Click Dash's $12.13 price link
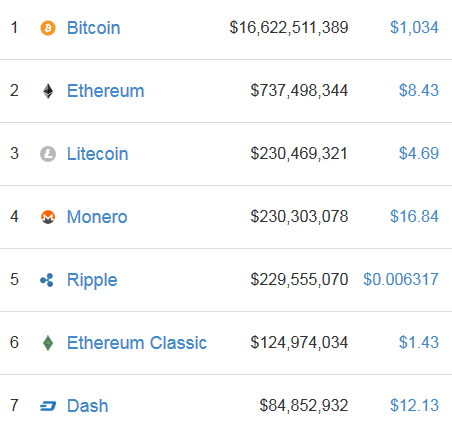Screen dimensions: 452x435 point(414,405)
